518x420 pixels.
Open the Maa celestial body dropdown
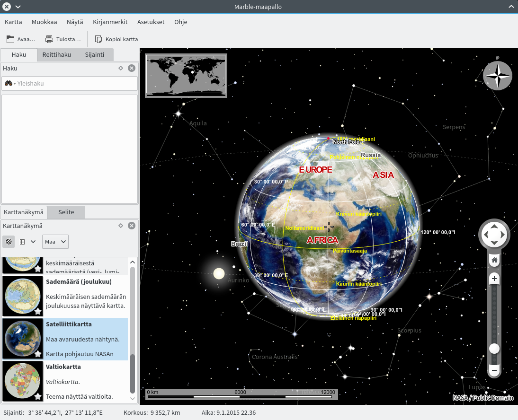(x=55, y=242)
